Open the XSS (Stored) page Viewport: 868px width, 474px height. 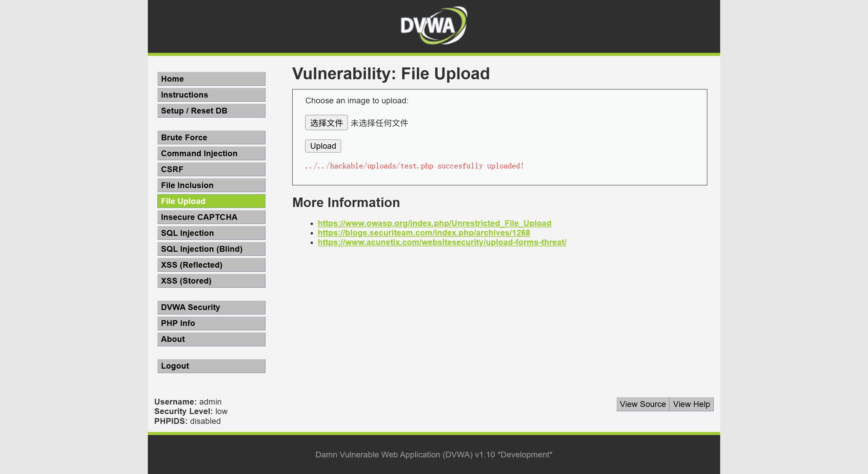tap(211, 281)
